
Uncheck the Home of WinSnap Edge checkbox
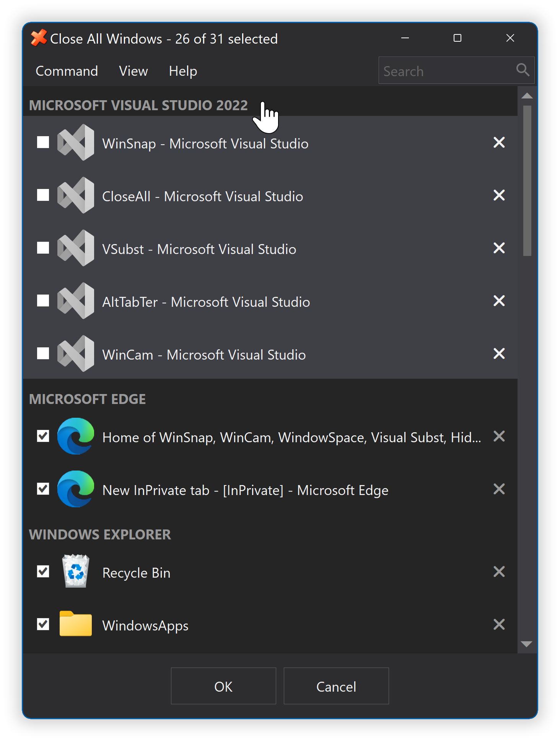tap(43, 436)
